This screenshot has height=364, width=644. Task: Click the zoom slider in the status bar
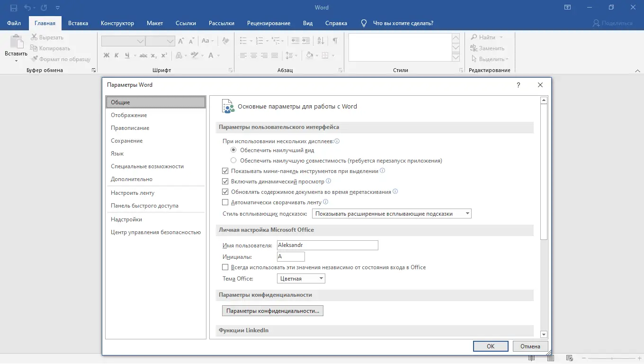coord(611,358)
